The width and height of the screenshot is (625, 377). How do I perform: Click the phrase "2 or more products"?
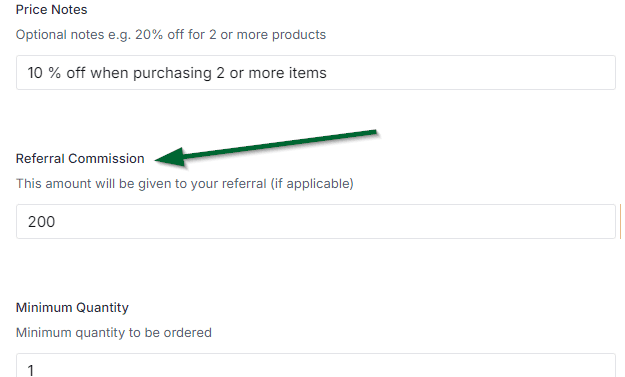267,35
